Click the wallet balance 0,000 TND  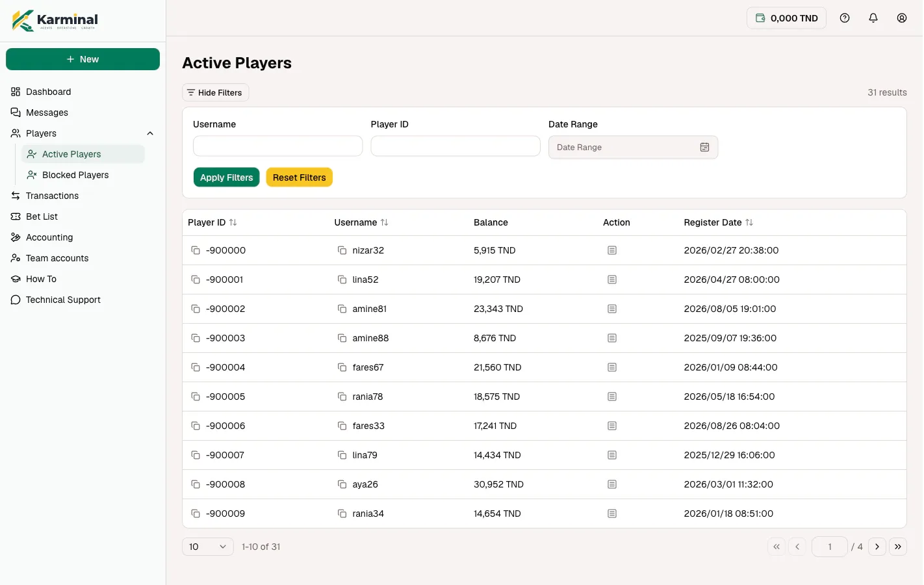[x=786, y=18]
